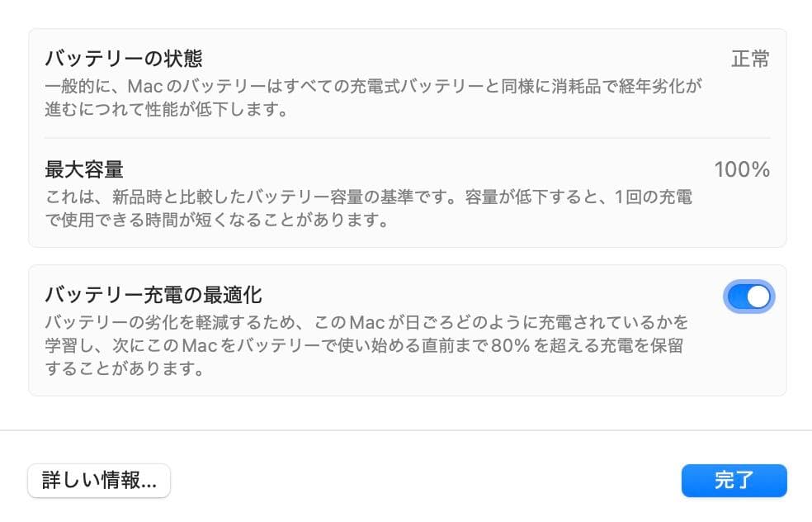Confirm settings by pressing 完了
The width and height of the screenshot is (812, 522).
point(734,480)
